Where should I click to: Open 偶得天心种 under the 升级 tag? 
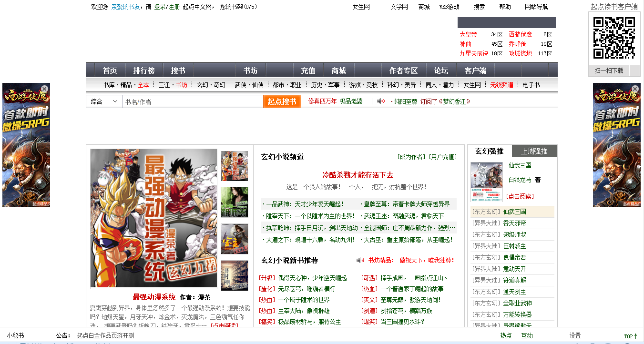(x=312, y=278)
